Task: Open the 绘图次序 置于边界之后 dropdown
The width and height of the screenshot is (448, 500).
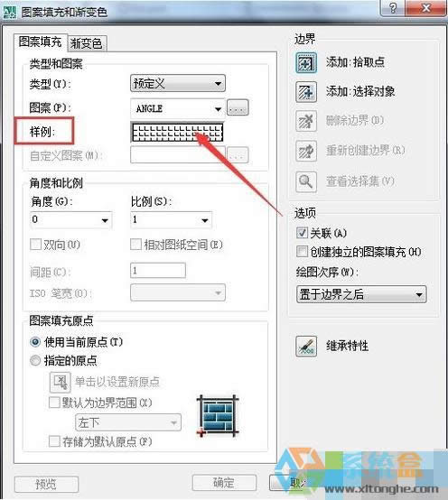Action: [361, 294]
